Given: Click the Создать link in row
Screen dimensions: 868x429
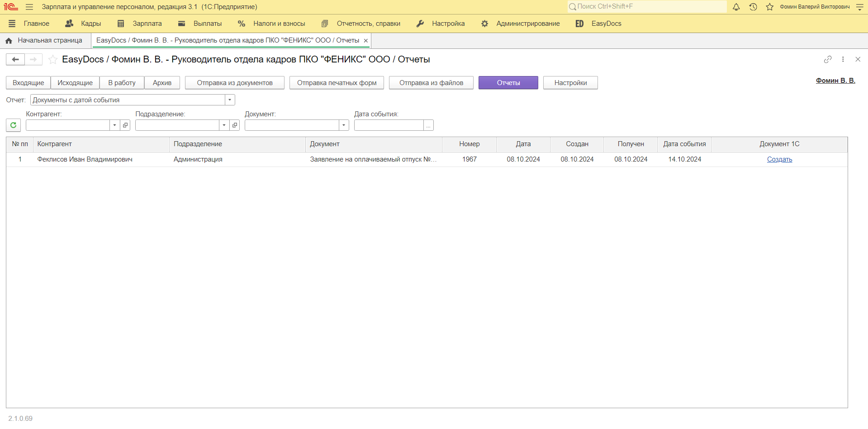Looking at the screenshot, I should [x=779, y=159].
